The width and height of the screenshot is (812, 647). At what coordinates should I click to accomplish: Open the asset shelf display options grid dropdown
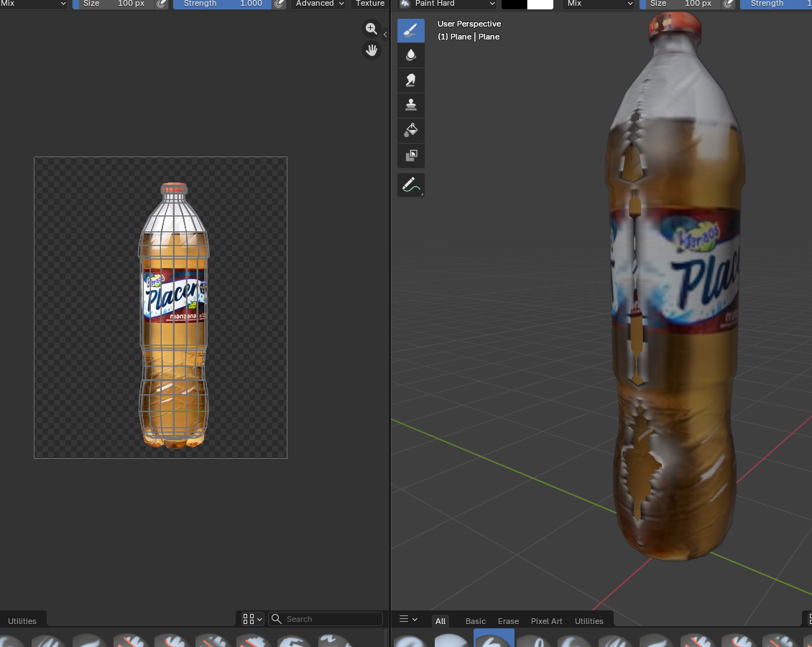pyautogui.click(x=252, y=619)
